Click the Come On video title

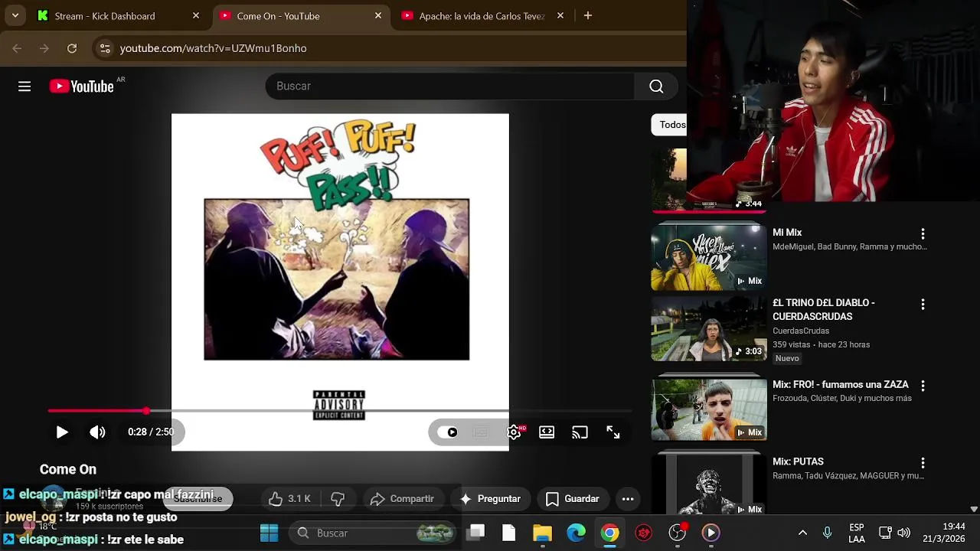pos(68,470)
